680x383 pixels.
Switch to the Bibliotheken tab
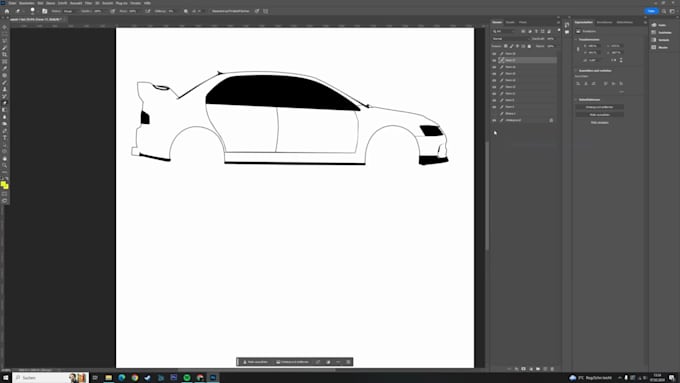click(624, 22)
